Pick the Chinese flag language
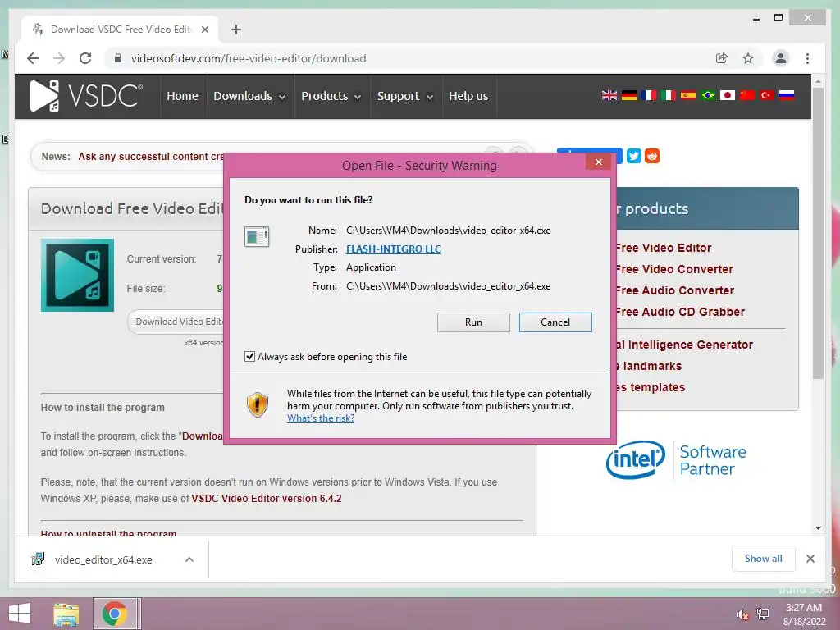 [x=746, y=95]
